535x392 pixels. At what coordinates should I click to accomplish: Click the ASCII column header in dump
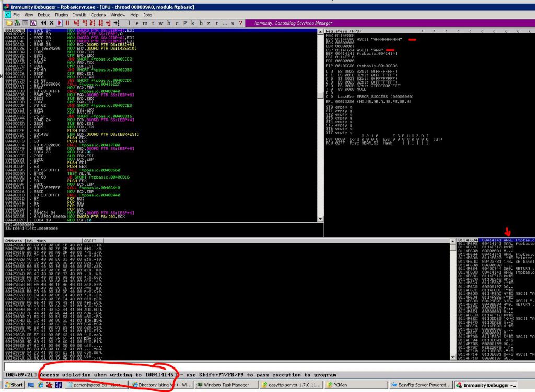pyautogui.click(x=93, y=241)
